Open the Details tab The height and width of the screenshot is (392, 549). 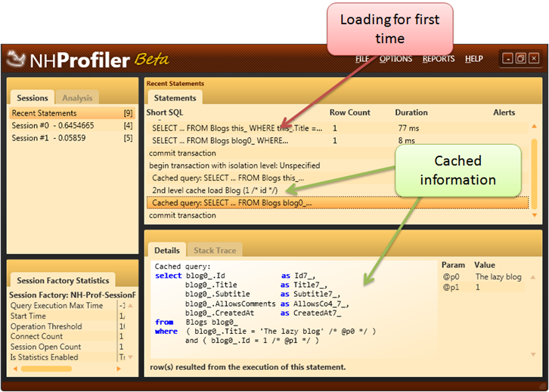167,250
